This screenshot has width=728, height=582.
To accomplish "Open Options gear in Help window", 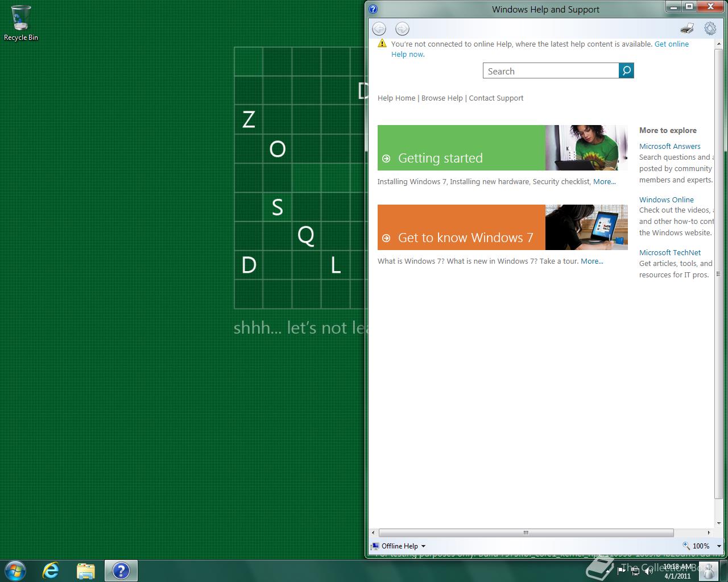I will (710, 28).
